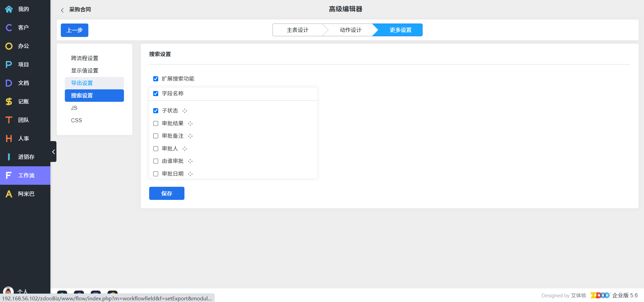644x302 pixels.
Task: Enable the 审批人 checkbox
Action: point(156,148)
